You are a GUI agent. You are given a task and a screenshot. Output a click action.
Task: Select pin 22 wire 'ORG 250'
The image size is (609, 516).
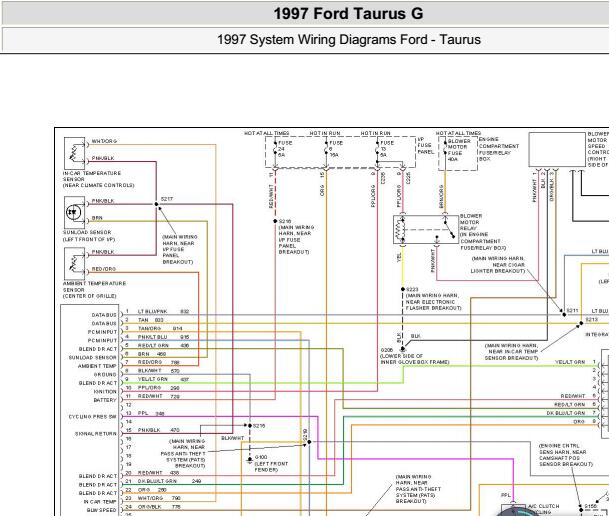click(x=152, y=490)
